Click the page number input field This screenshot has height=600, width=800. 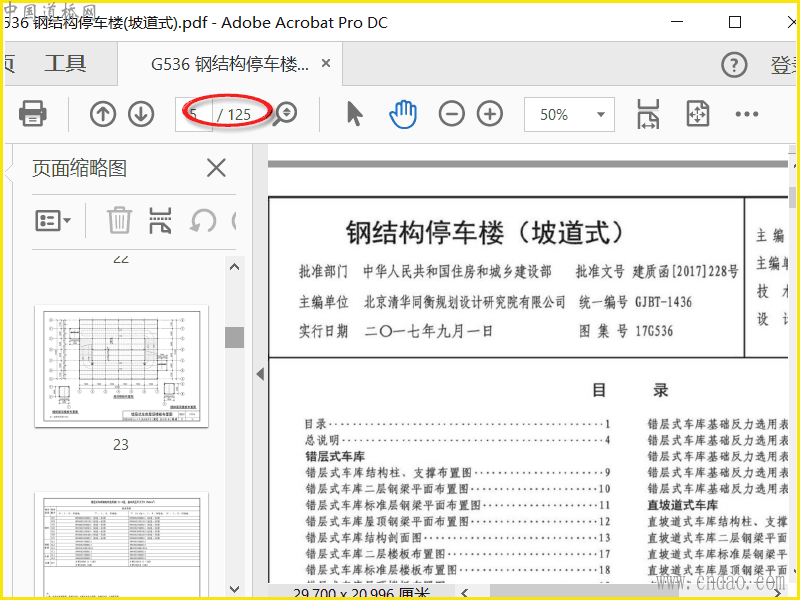click(194, 114)
